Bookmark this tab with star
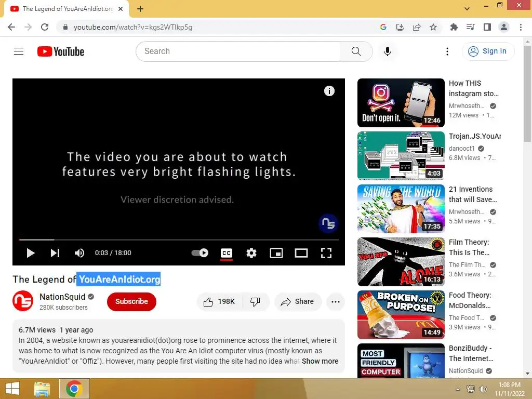The image size is (532, 399). (x=433, y=27)
